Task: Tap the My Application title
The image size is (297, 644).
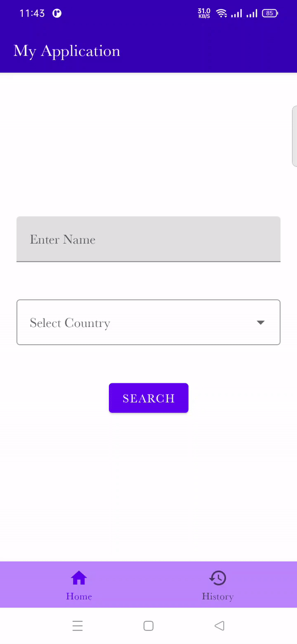Action: [67, 51]
